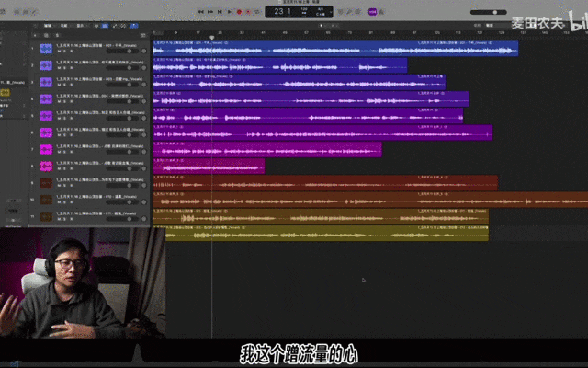The width and height of the screenshot is (588, 368).
Task: Click the flex icon in tracks menu bar
Action: tap(123, 26)
